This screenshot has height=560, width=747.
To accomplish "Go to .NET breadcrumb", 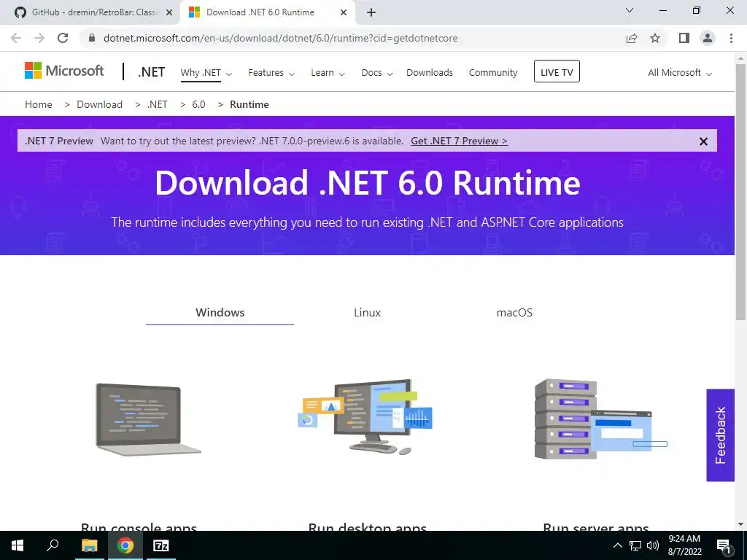I will pos(158,104).
